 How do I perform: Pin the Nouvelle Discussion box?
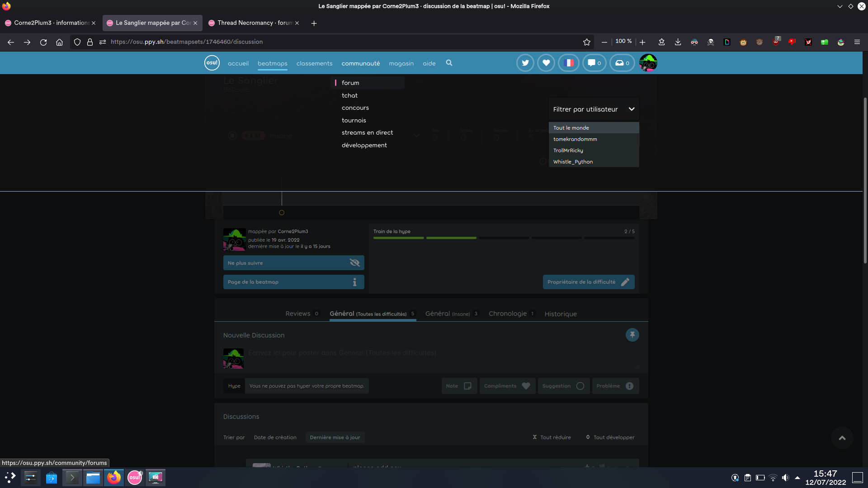click(632, 335)
